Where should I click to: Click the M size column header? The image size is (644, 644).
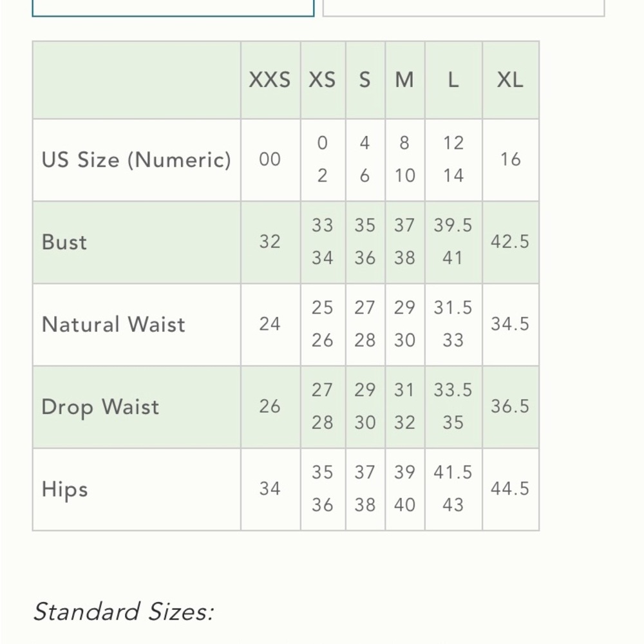coord(404,80)
